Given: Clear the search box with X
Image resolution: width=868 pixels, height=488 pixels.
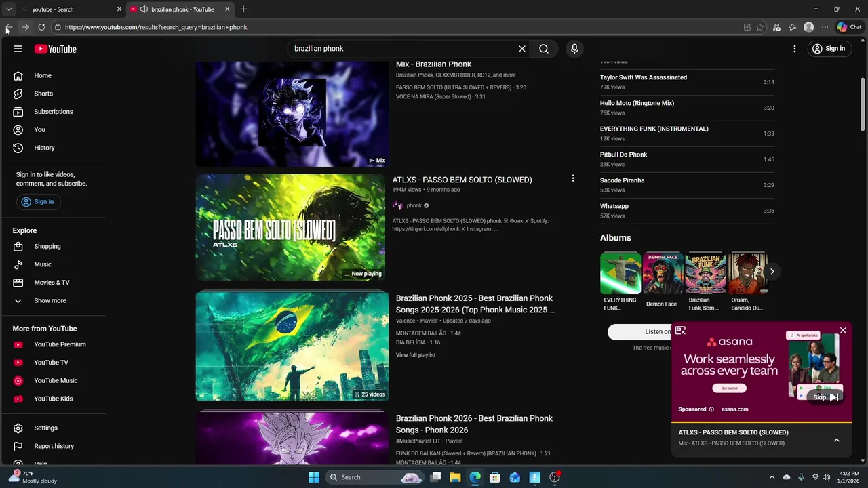Looking at the screenshot, I should click(x=522, y=49).
